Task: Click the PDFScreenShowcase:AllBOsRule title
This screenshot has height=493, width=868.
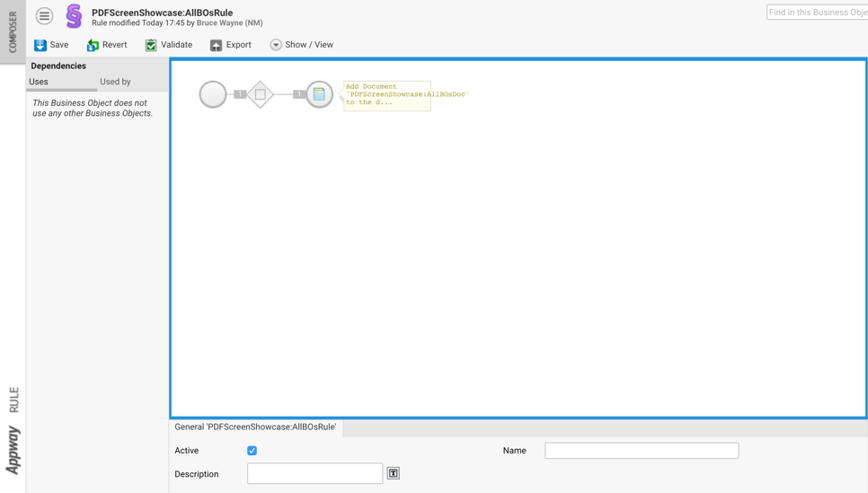Action: pos(163,13)
